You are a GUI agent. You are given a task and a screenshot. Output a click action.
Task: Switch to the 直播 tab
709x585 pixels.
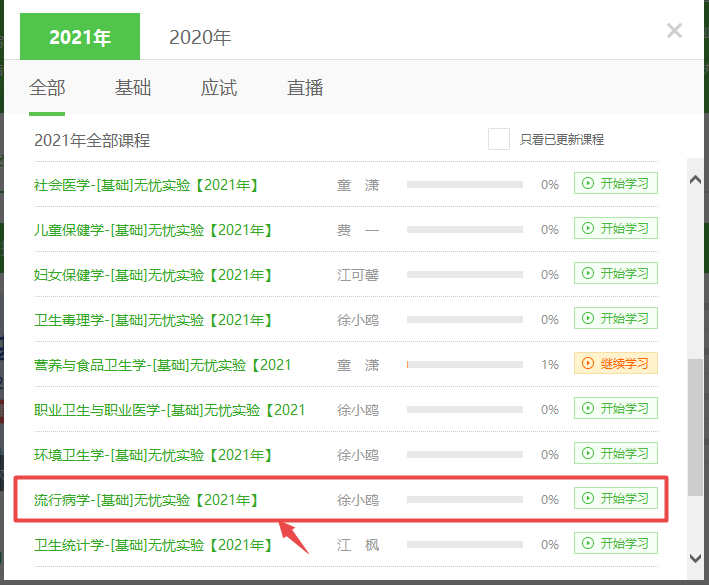click(x=305, y=88)
